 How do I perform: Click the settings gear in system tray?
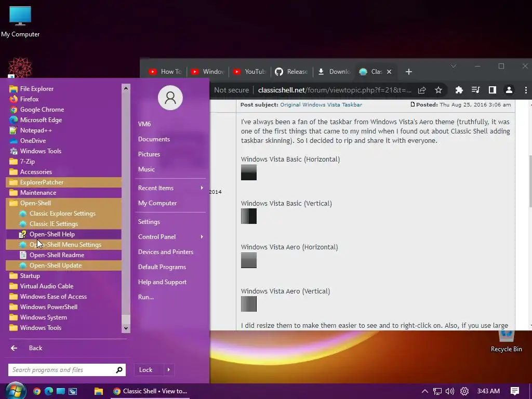tap(464, 391)
